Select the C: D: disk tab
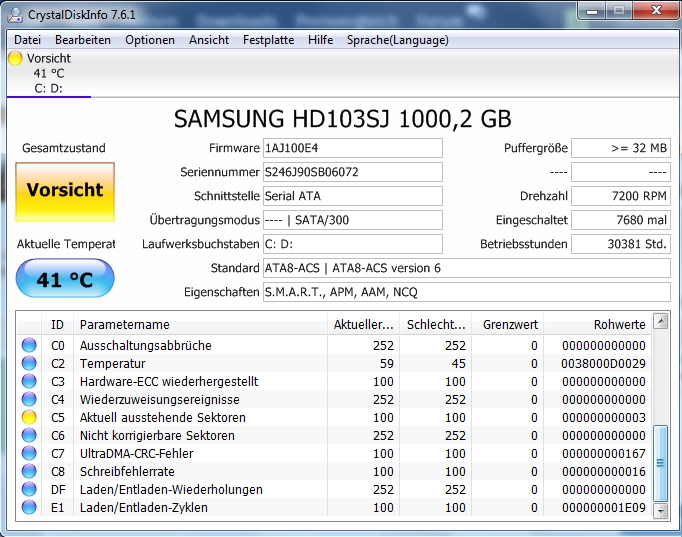 pos(49,73)
